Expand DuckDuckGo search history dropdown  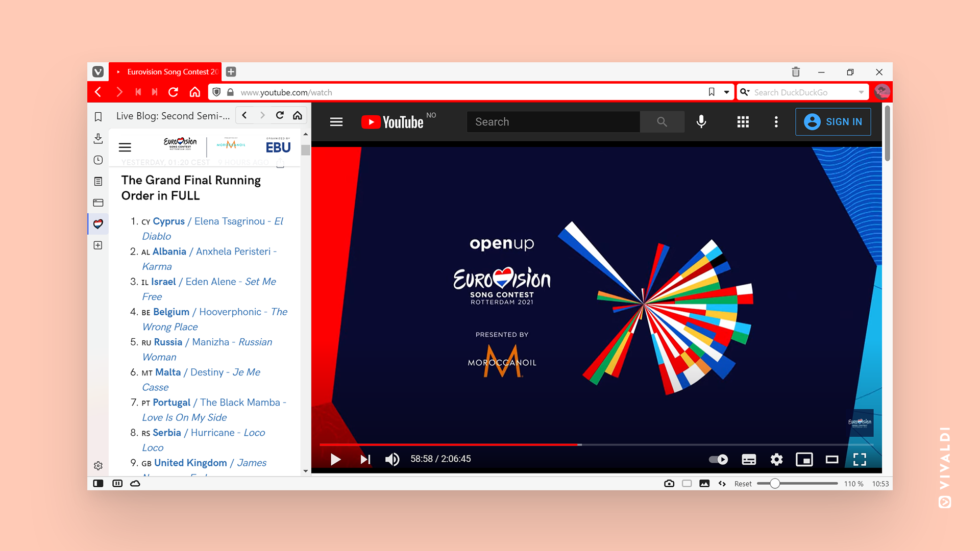coord(861,92)
